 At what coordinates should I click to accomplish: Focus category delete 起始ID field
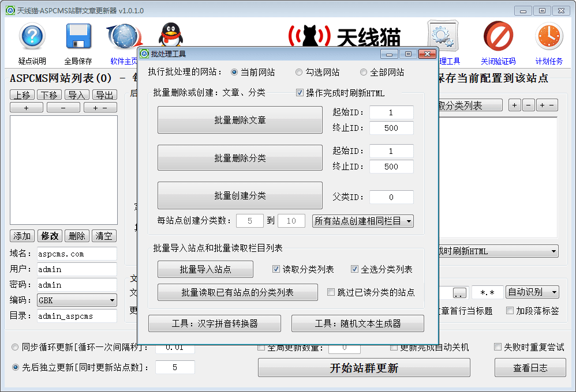[391, 151]
